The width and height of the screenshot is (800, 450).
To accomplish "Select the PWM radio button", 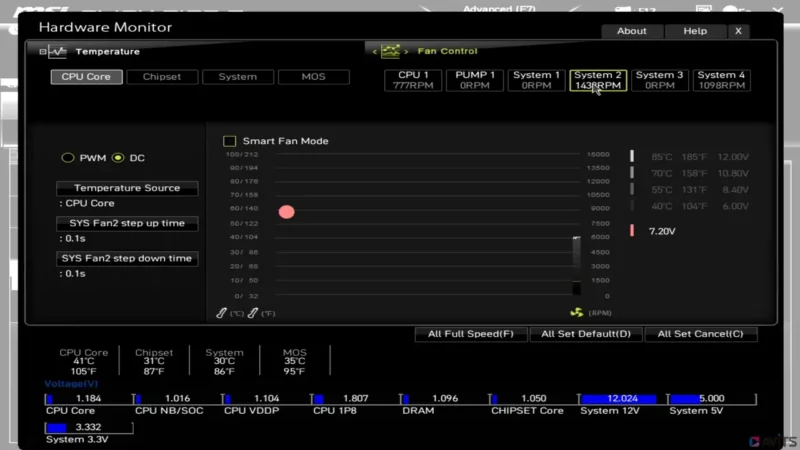I will [68, 158].
